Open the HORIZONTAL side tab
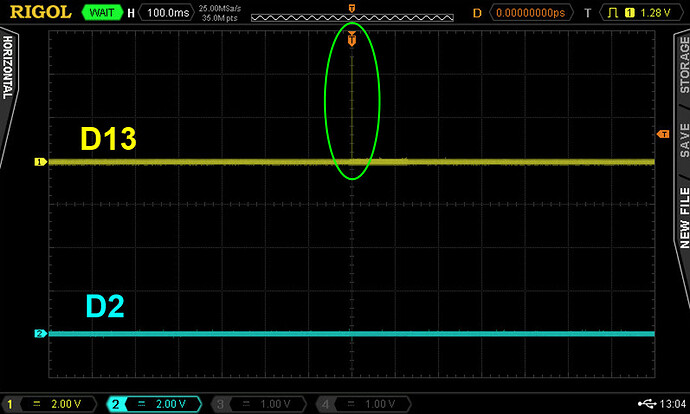The width and height of the screenshot is (690, 414). 7,67
